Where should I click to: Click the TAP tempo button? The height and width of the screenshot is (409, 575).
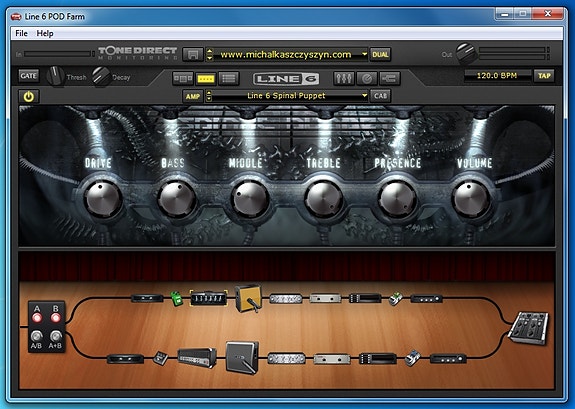coord(544,76)
